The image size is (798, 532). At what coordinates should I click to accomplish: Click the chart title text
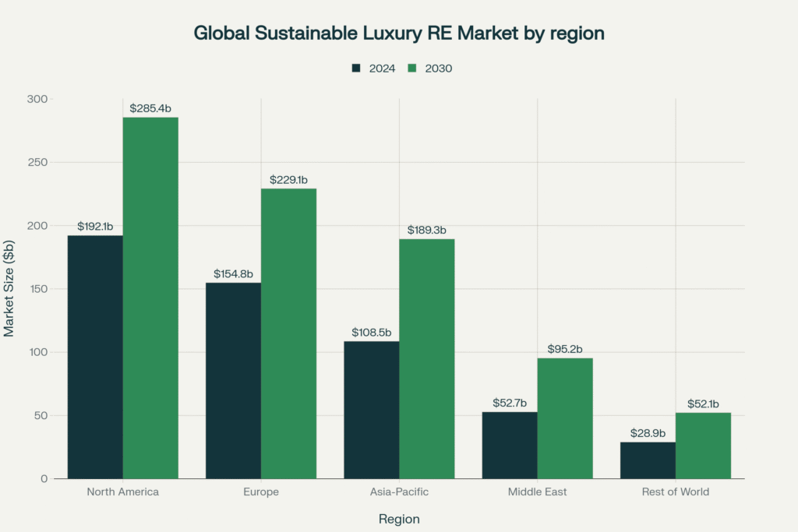pos(399,33)
